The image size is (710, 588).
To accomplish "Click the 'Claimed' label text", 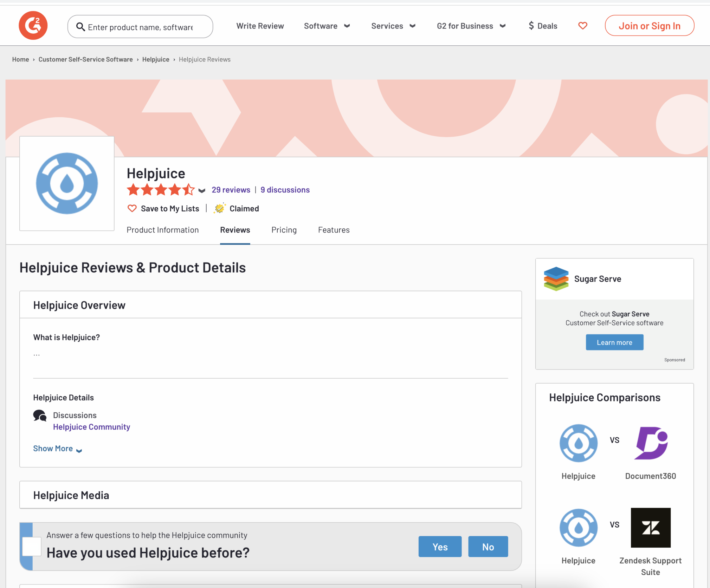I will pos(244,209).
